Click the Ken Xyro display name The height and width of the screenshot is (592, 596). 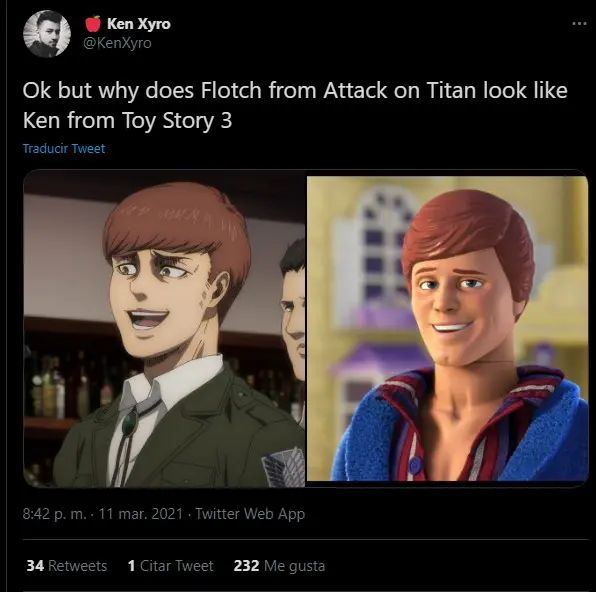[139, 24]
